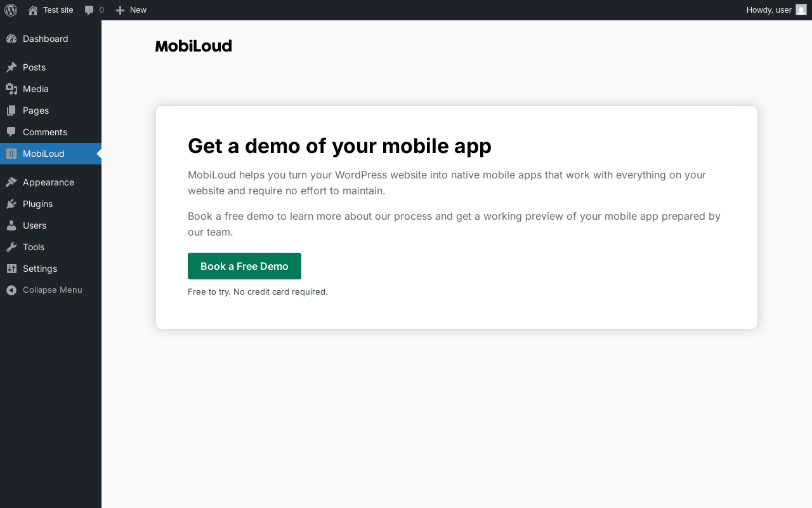Click the home icon beside Test site

click(33, 10)
